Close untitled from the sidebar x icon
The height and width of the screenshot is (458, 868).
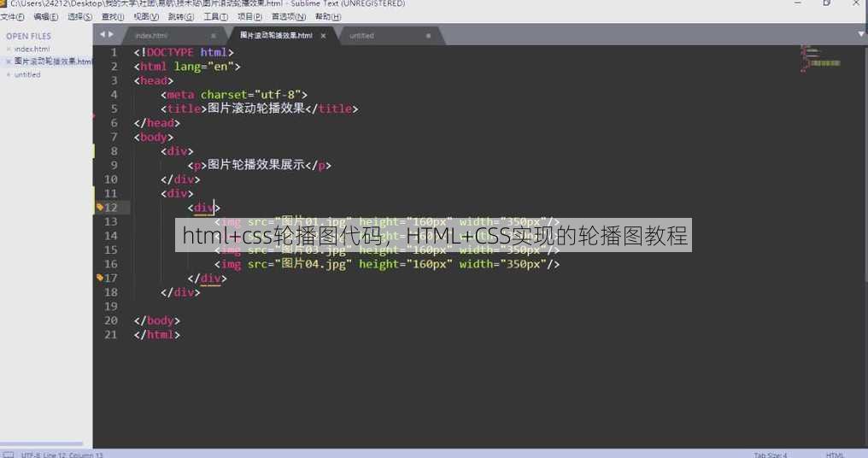click(x=9, y=74)
